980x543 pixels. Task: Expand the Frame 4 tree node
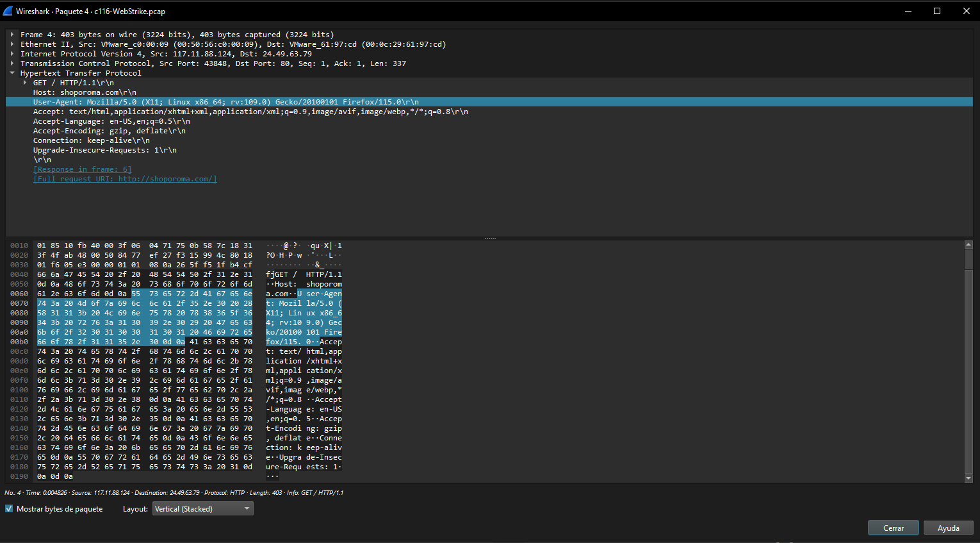(x=12, y=35)
